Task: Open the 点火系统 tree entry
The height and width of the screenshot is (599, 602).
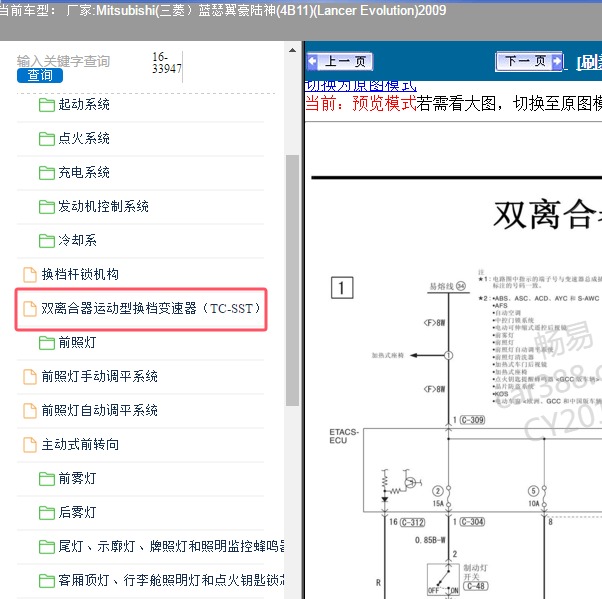Action: (84, 138)
